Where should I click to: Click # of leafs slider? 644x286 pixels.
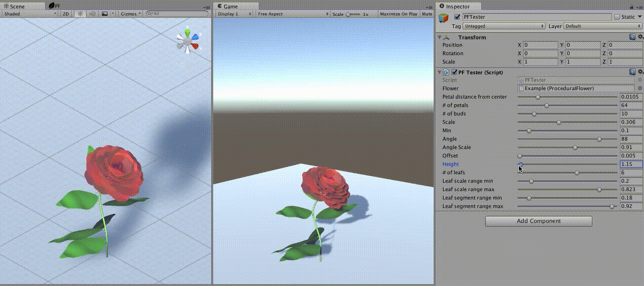[x=567, y=173]
